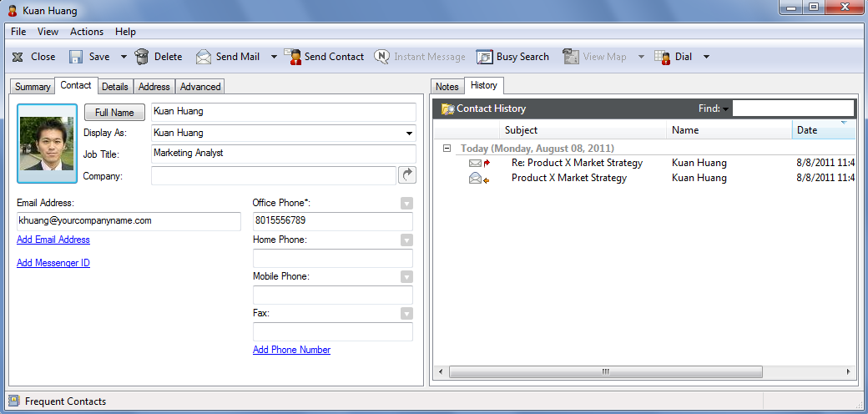
Task: Switch to the Summary tab
Action: [33, 87]
